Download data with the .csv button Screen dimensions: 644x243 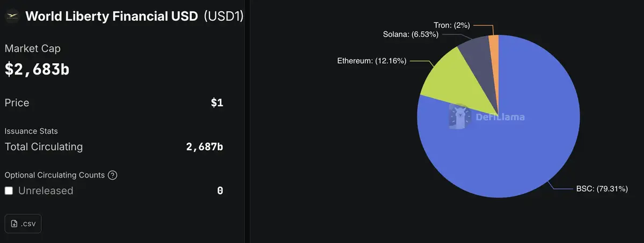click(x=23, y=224)
